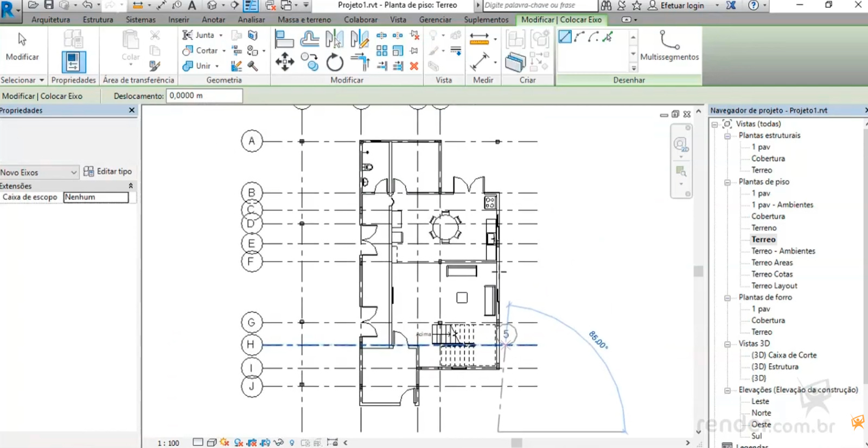The height and width of the screenshot is (448, 868).
Task: Select the Pick Lines draw tool
Action: pyautogui.click(x=608, y=37)
